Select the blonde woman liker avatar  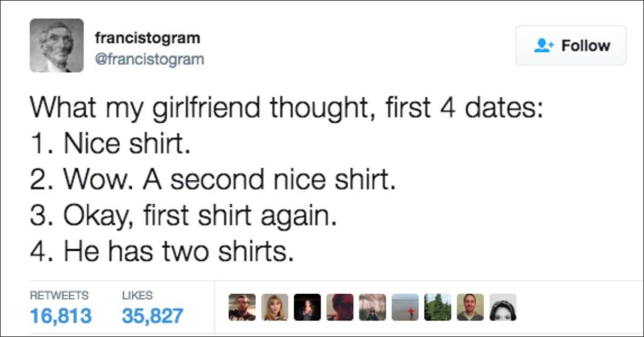pos(275,308)
